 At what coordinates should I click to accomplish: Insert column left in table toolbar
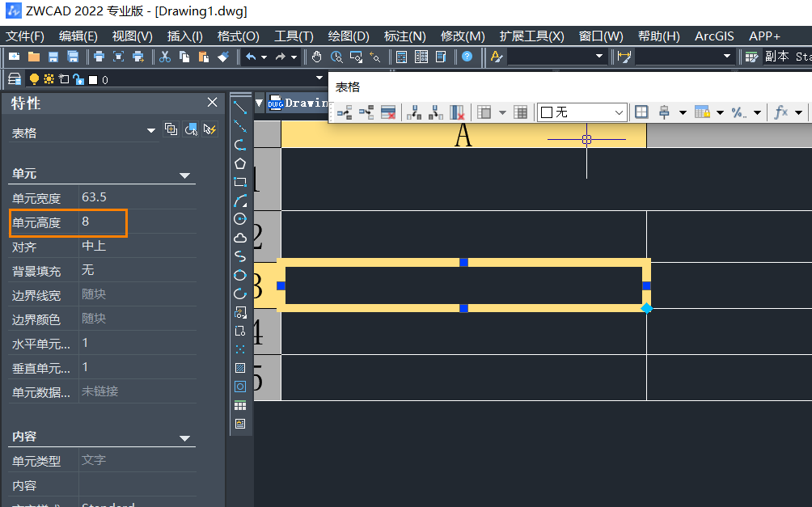414,112
